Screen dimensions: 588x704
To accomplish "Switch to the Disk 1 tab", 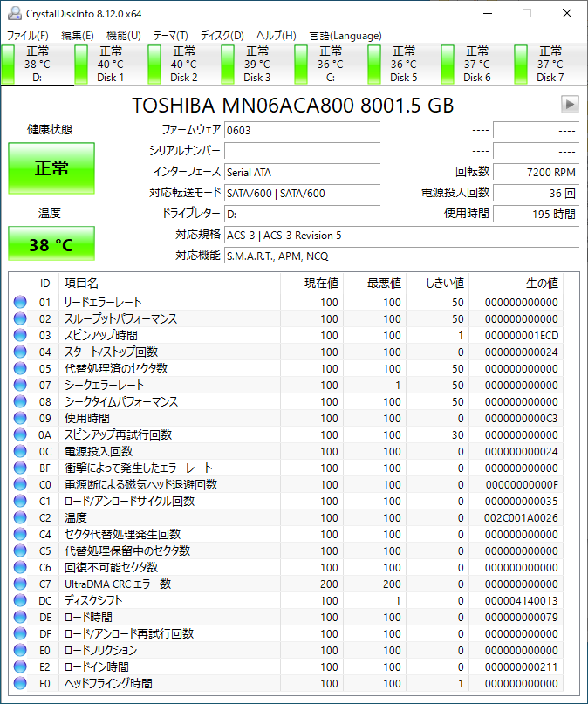I will coord(111,65).
